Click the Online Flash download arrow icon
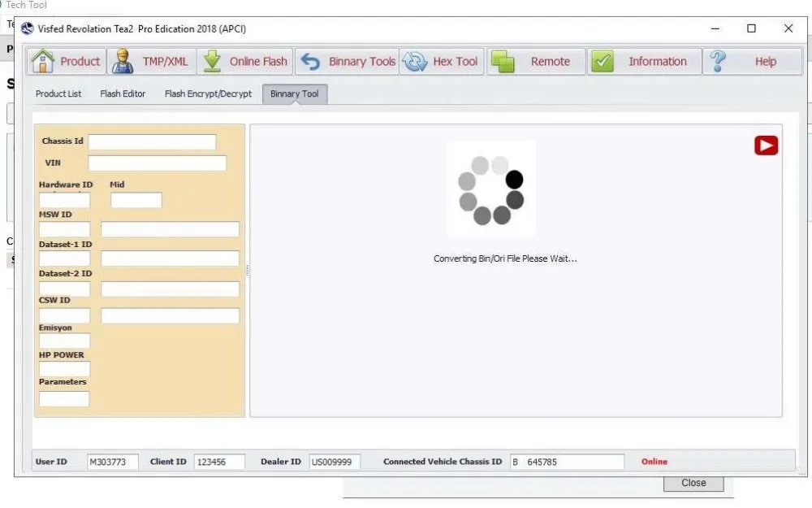The height and width of the screenshot is (508, 812). [x=212, y=61]
